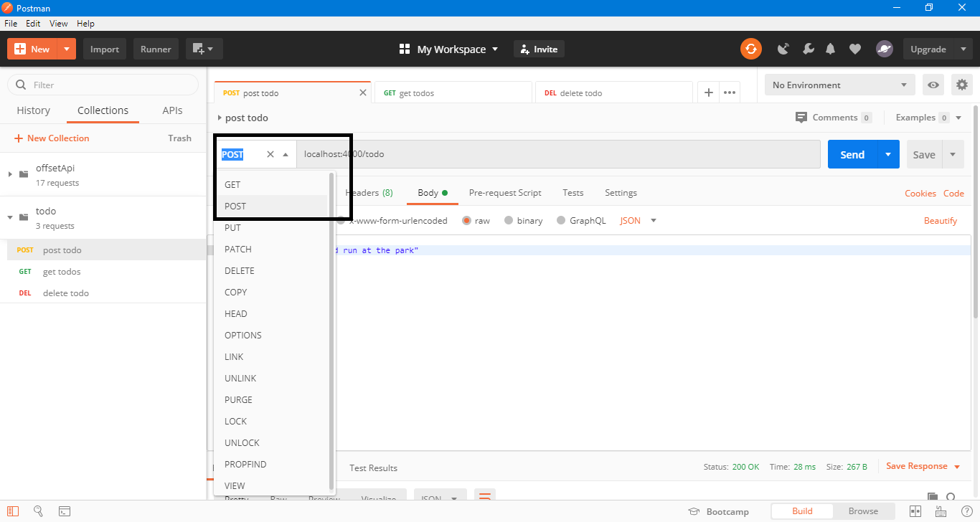Select the raw body radio button

(466, 220)
